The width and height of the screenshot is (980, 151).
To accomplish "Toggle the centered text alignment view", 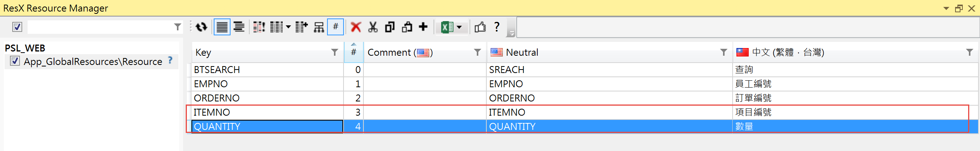I will click(239, 27).
